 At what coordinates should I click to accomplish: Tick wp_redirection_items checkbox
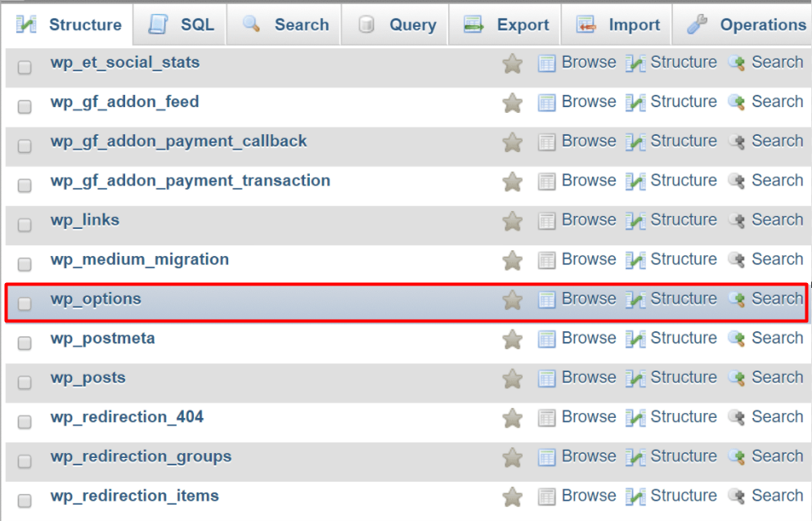click(25, 501)
